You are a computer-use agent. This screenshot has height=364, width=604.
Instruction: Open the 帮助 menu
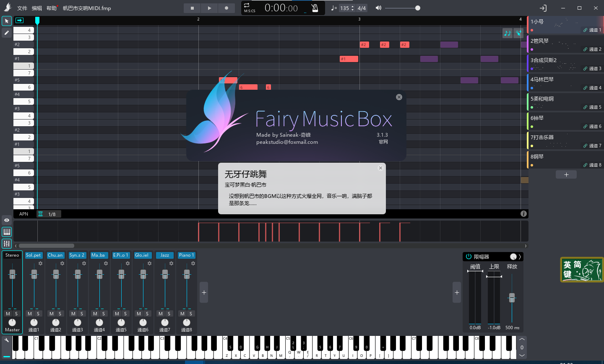(x=51, y=8)
